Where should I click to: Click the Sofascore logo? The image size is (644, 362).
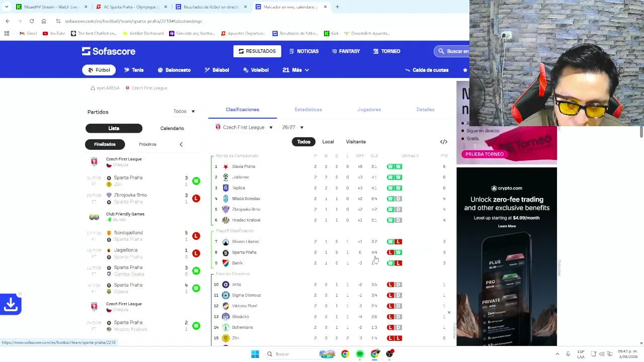click(x=109, y=51)
